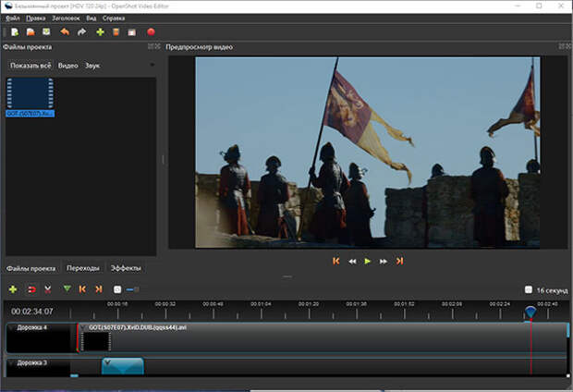Fast forward the video preview
This screenshot has width=573, height=392.
pos(384,262)
